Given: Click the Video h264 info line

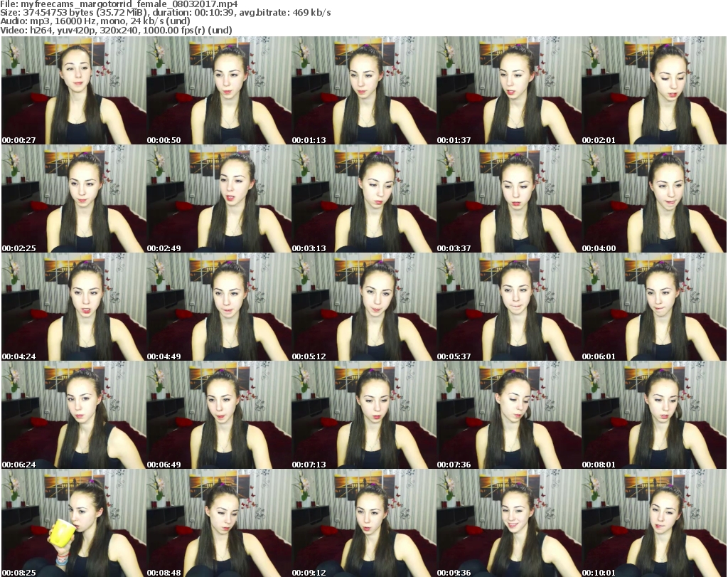Looking at the screenshot, I should [116, 30].
